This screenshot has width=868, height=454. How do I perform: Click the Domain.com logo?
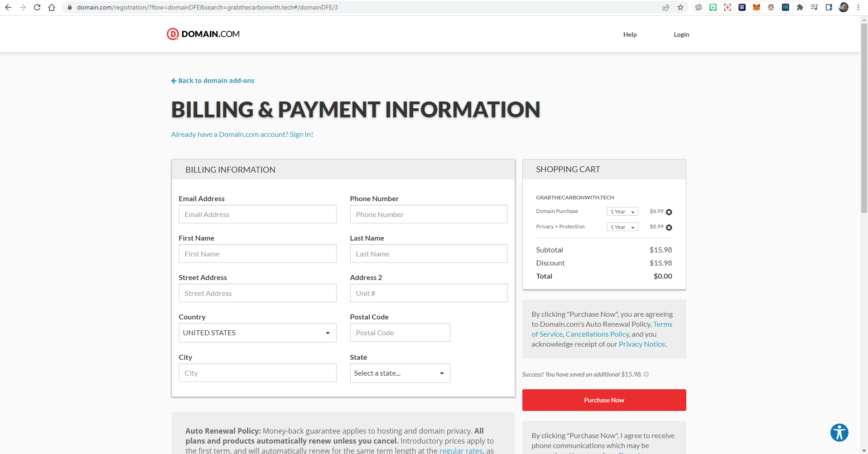tap(203, 34)
